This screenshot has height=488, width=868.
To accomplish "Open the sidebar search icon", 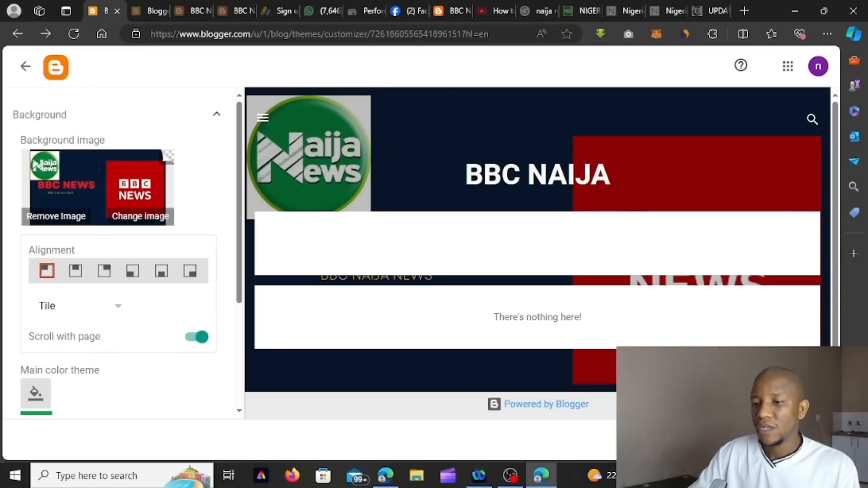I will click(854, 187).
